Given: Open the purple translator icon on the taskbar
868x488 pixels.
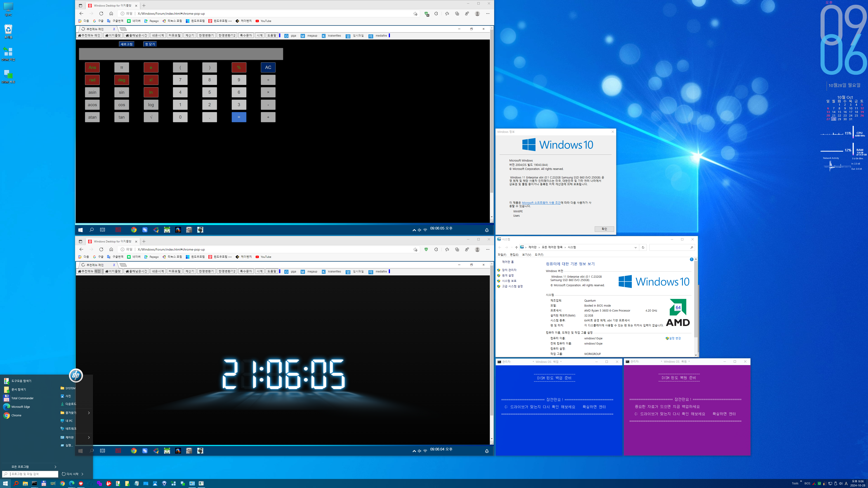Looking at the screenshot, I should click(x=99, y=483).
